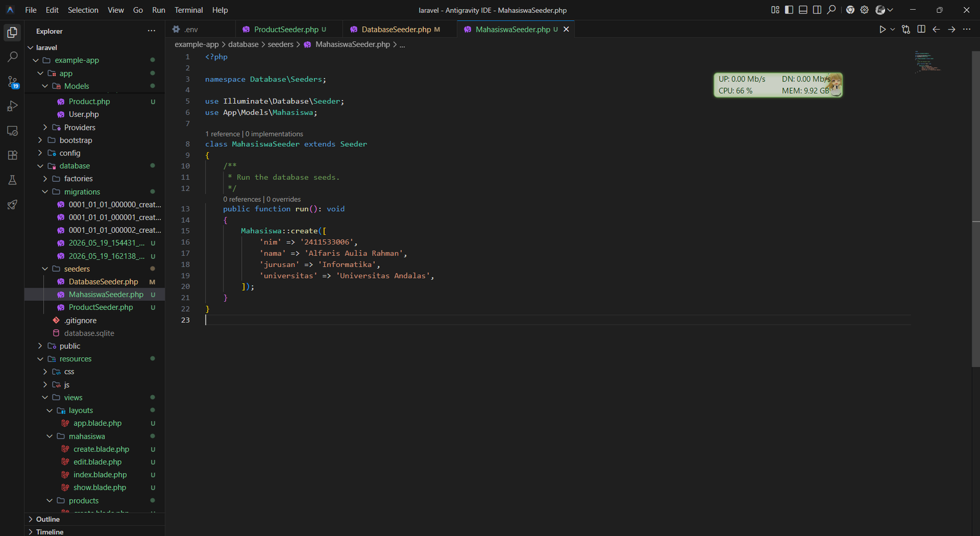Viewport: 980px width, 536px height.
Task: Click 'example-app' in the breadcrumb path
Action: click(197, 44)
